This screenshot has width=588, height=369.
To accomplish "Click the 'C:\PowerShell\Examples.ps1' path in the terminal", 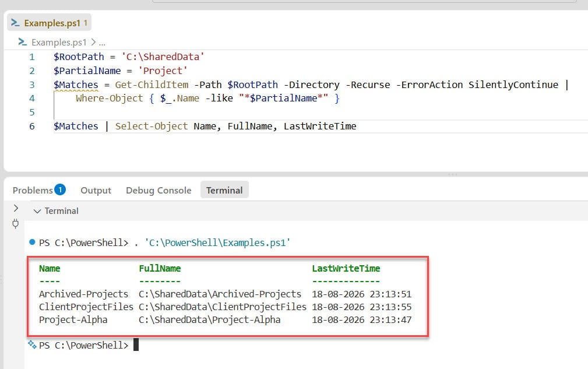I will pos(217,243).
